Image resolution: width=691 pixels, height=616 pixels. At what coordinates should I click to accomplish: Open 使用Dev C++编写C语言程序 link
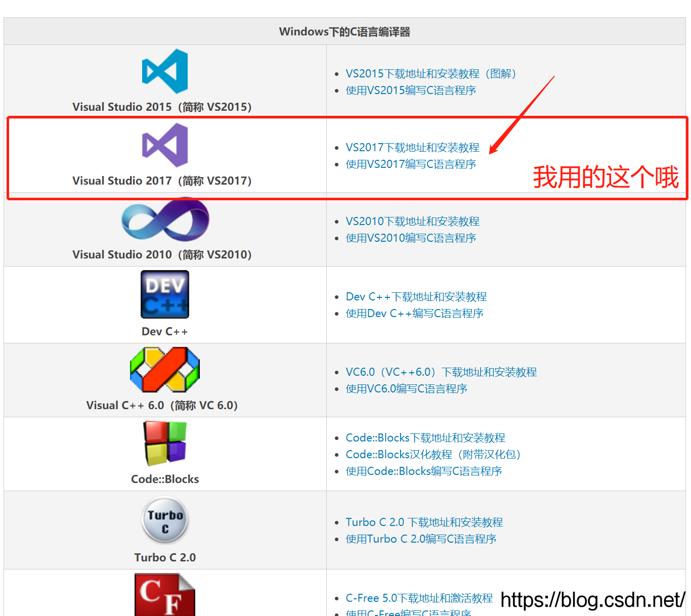414,314
